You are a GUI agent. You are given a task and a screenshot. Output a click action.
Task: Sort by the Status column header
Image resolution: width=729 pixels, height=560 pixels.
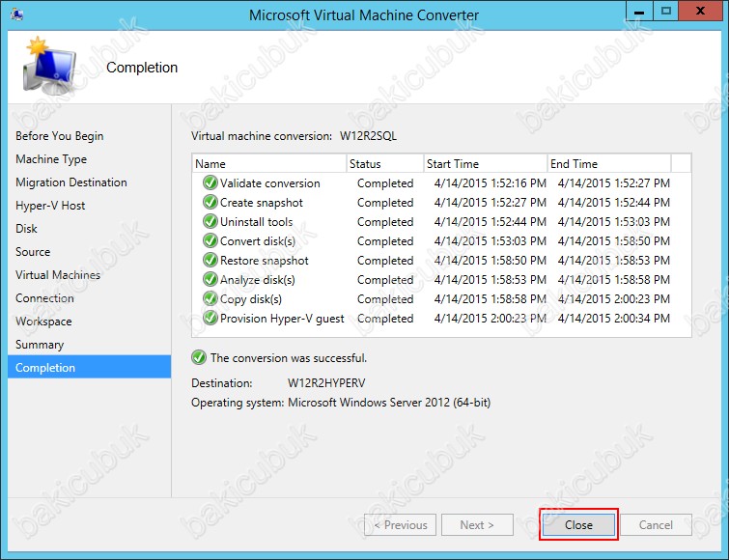click(385, 163)
